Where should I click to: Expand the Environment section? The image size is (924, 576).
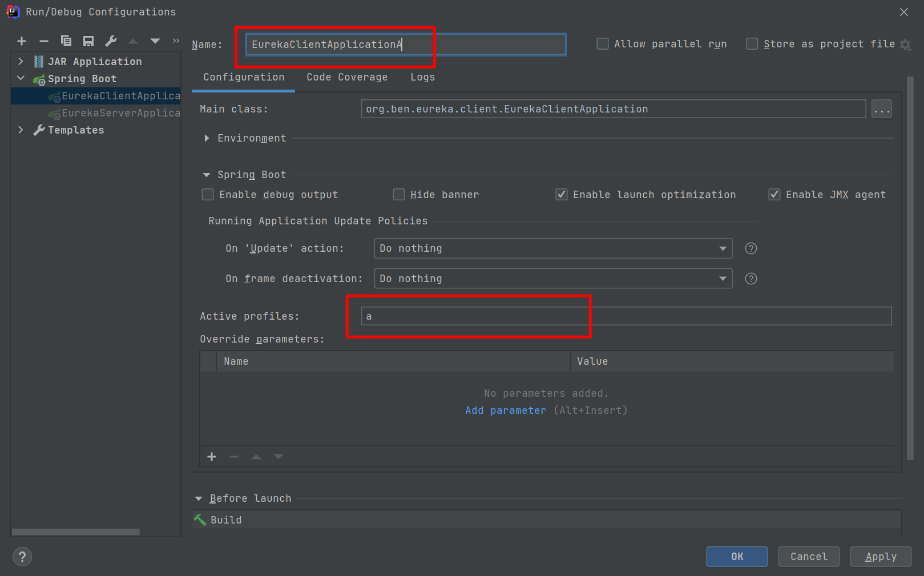coord(207,138)
